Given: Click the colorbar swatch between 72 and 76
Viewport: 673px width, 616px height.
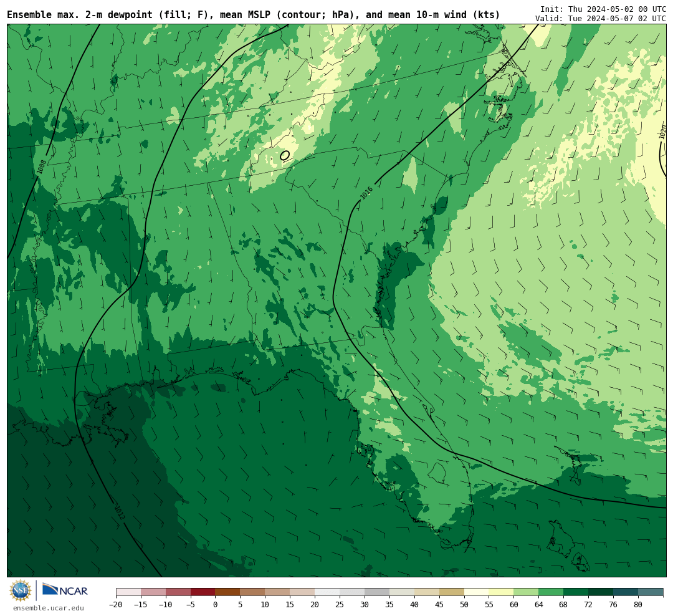Looking at the screenshot, I should pyautogui.click(x=600, y=592).
